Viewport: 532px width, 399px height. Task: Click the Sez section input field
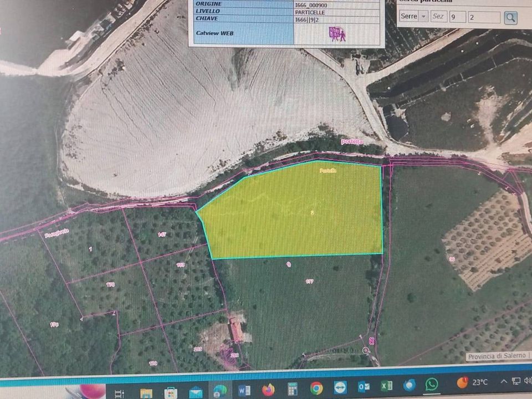[439, 16]
